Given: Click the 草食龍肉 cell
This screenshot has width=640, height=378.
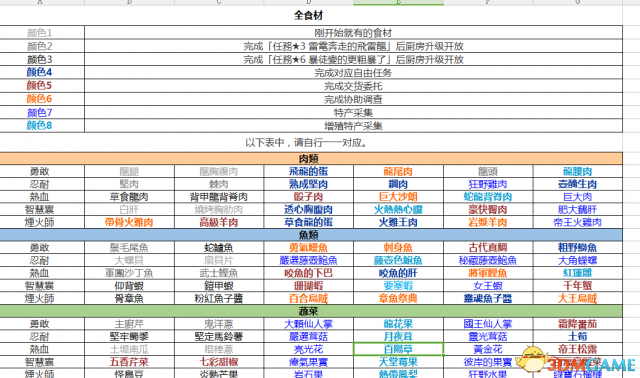Looking at the screenshot, I should tap(129, 197).
